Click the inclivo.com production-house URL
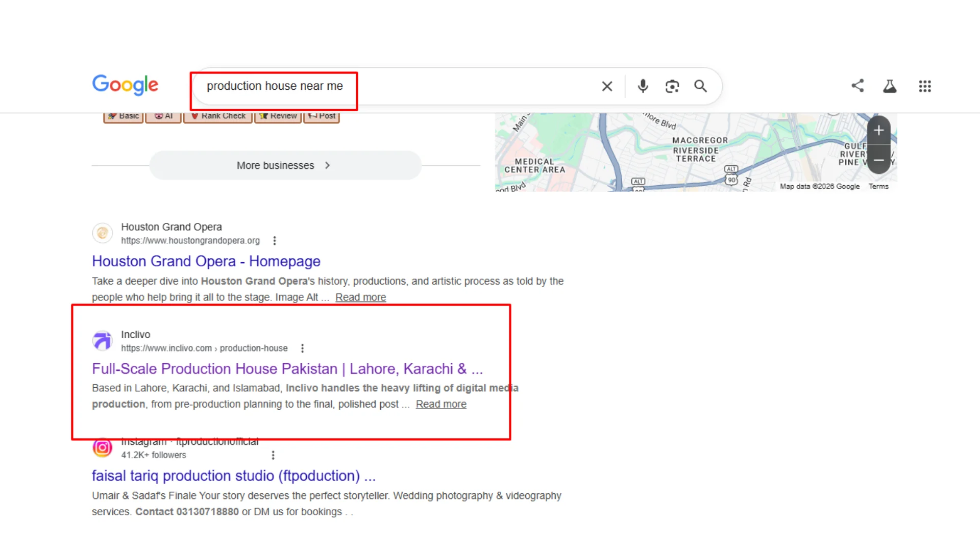 [204, 348]
